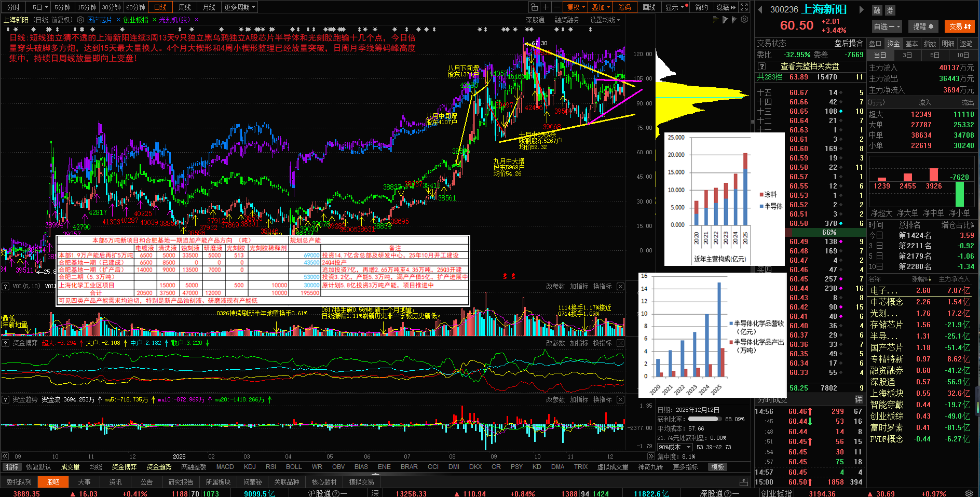Toggle the 资金趋势 indicator in bottom bar

pos(159,467)
